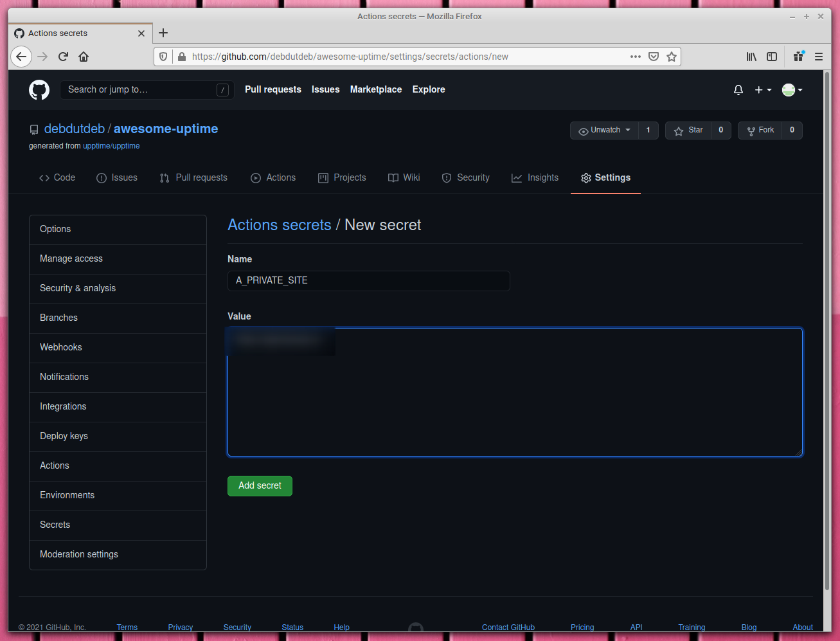This screenshot has height=641, width=840.
Task: Open Branches in settings sidebar
Action: 118,318
